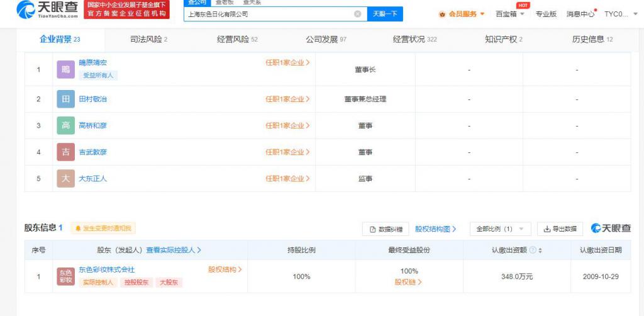Image resolution: width=644 pixels, height=316 pixels.
Task: Click the 会员服务 crown icon
Action: pyautogui.click(x=442, y=14)
